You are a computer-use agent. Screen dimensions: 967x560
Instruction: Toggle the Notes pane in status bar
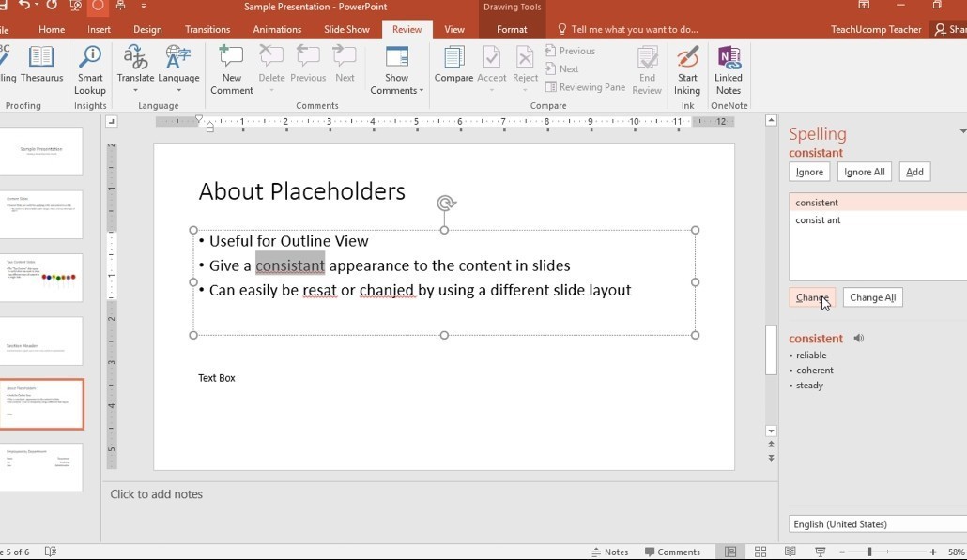[610, 552]
